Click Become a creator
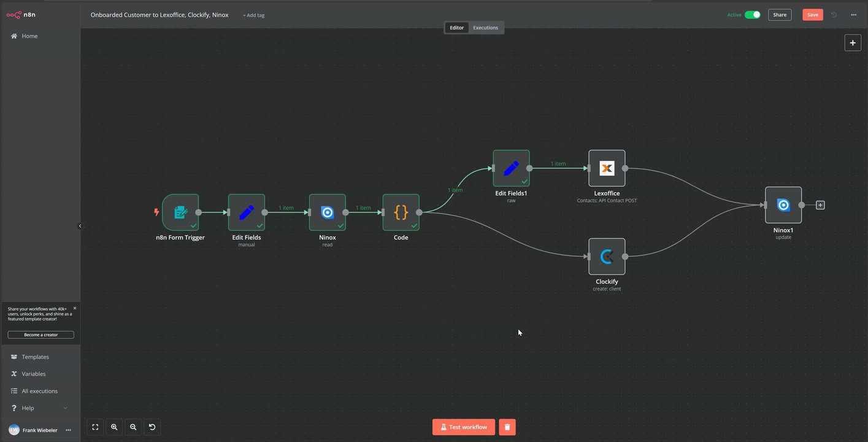 point(41,335)
